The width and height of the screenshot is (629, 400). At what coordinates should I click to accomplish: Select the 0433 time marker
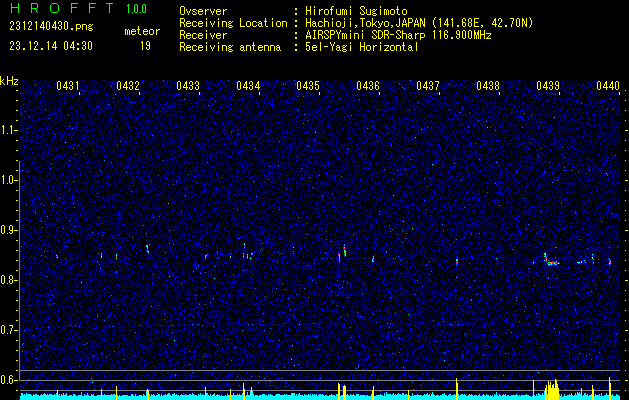188,86
